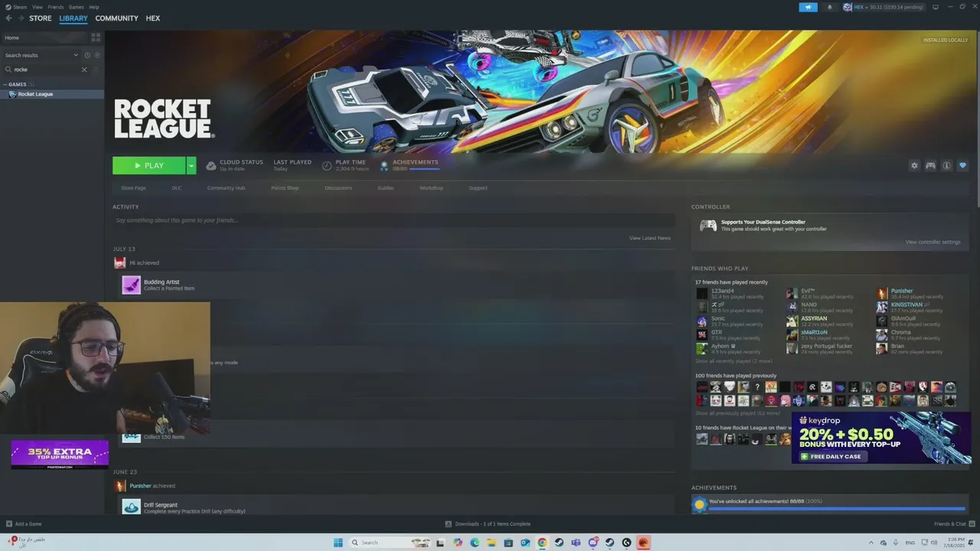
Task: Open the game settings gear icon
Action: tap(914, 165)
